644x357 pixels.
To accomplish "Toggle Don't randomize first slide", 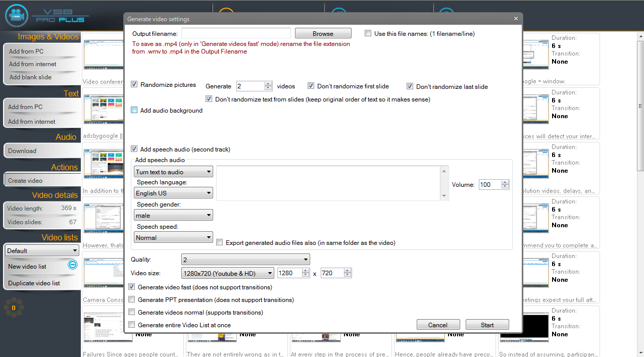I will pyautogui.click(x=311, y=86).
